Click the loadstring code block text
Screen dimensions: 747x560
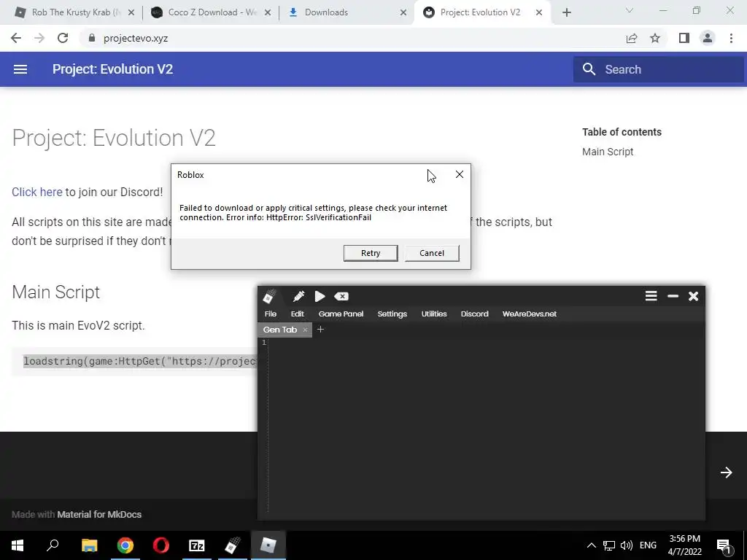(139, 362)
